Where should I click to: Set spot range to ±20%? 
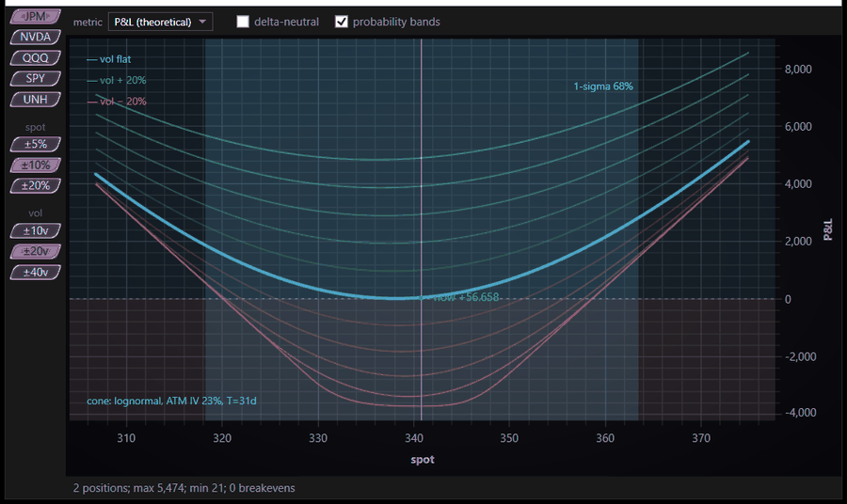point(36,185)
